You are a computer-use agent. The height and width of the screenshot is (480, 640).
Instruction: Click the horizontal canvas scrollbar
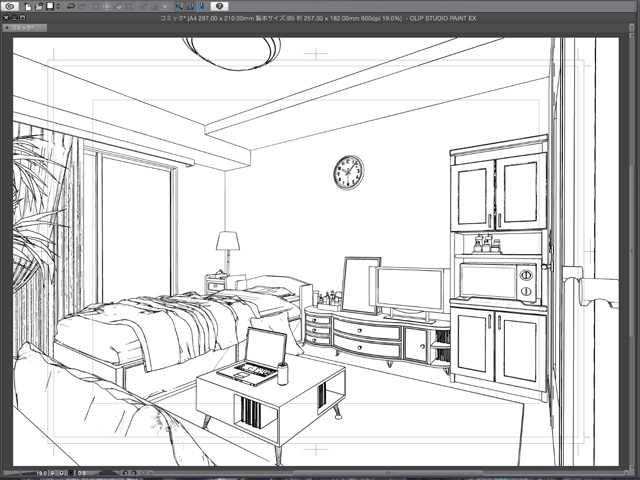[x=388, y=473]
